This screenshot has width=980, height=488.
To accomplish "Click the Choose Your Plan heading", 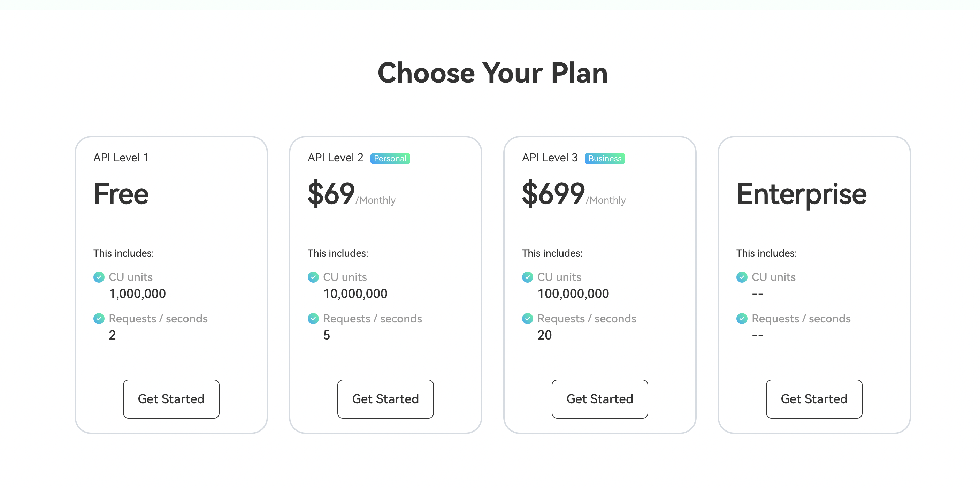I will [x=492, y=73].
